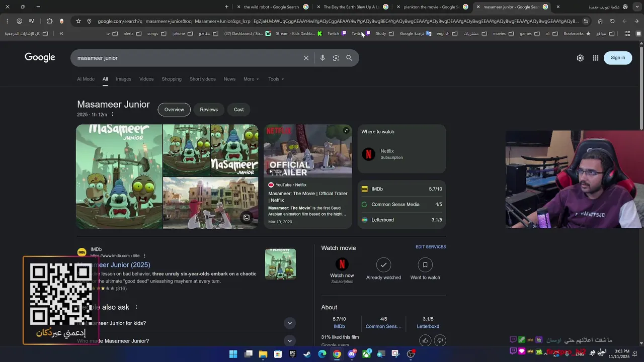
Task: Launch Steam from the taskbar
Action: coord(307,354)
